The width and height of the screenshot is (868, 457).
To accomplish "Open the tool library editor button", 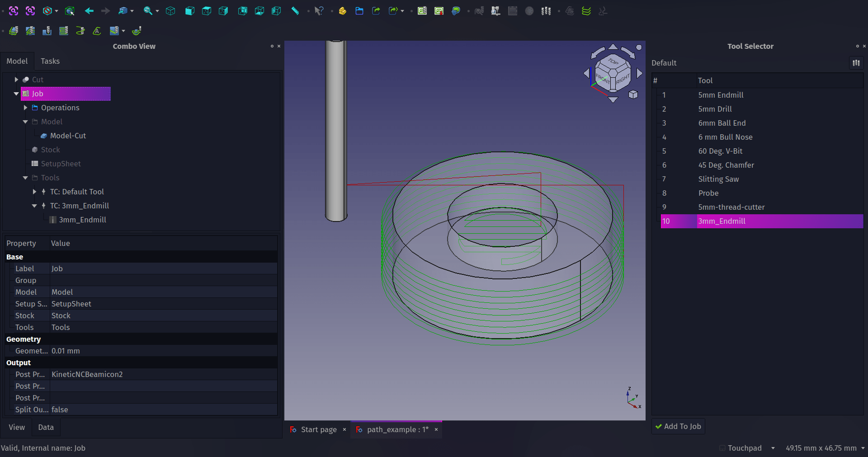I will pyautogui.click(x=856, y=63).
